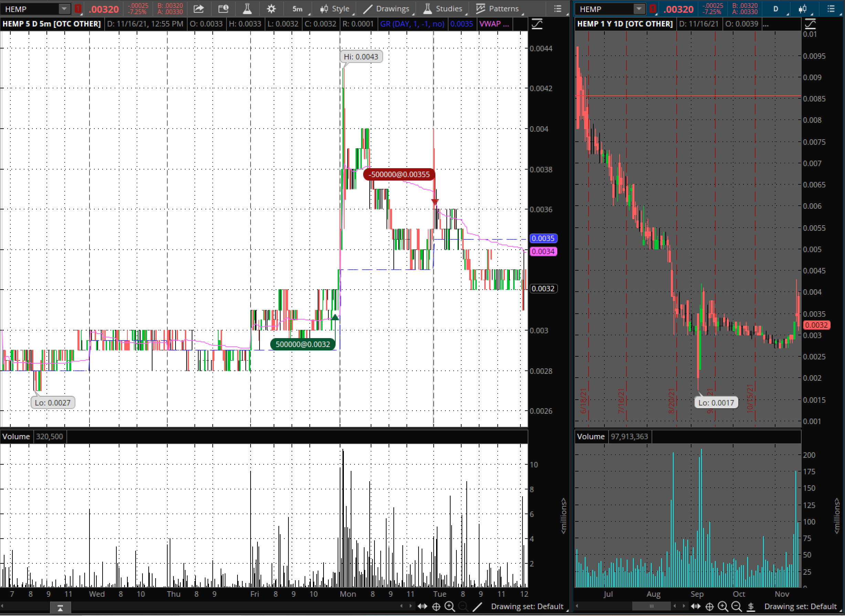The width and height of the screenshot is (845, 616).
Task: Click the sell order bubble -500000@0.00355
Action: pyautogui.click(x=399, y=174)
